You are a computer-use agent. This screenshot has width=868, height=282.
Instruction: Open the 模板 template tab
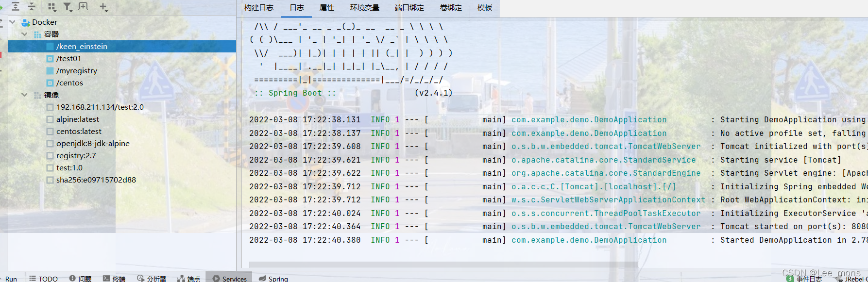[x=485, y=8]
